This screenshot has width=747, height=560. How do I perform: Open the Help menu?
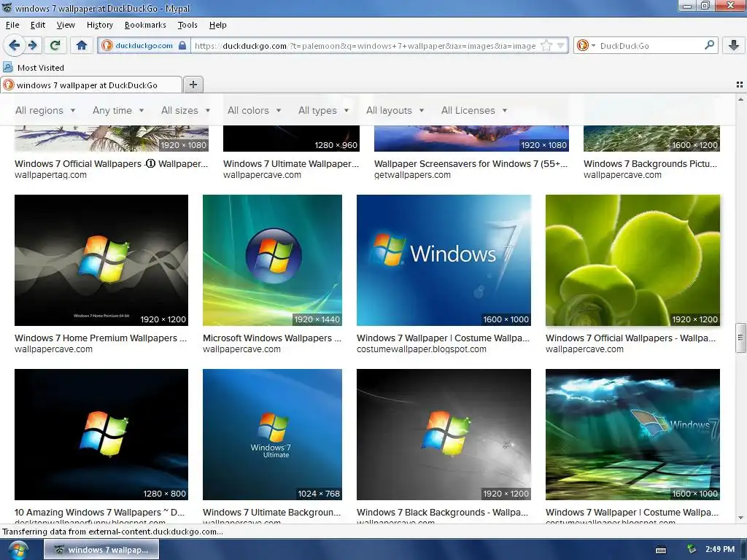tap(217, 25)
